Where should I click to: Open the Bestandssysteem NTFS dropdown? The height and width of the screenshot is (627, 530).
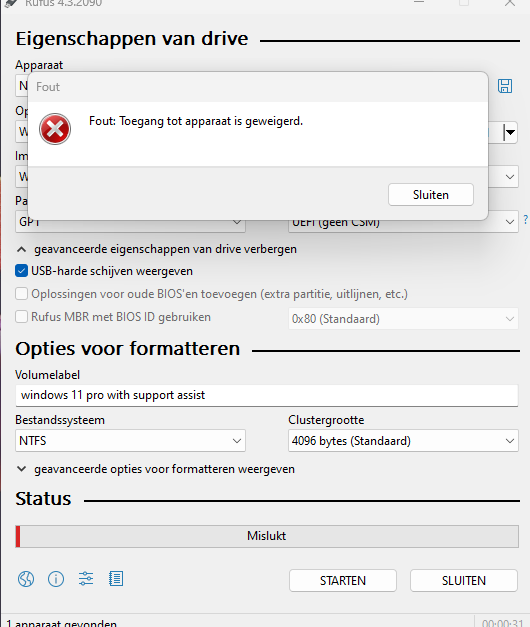(130, 441)
